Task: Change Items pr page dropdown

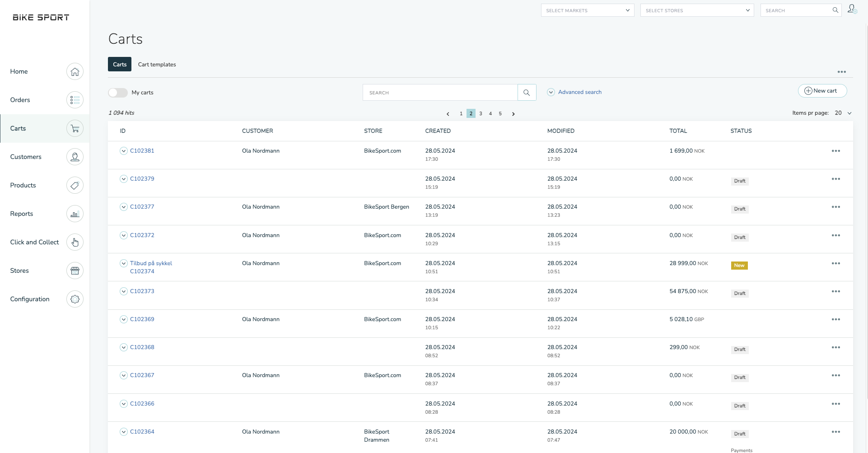Action: [843, 113]
